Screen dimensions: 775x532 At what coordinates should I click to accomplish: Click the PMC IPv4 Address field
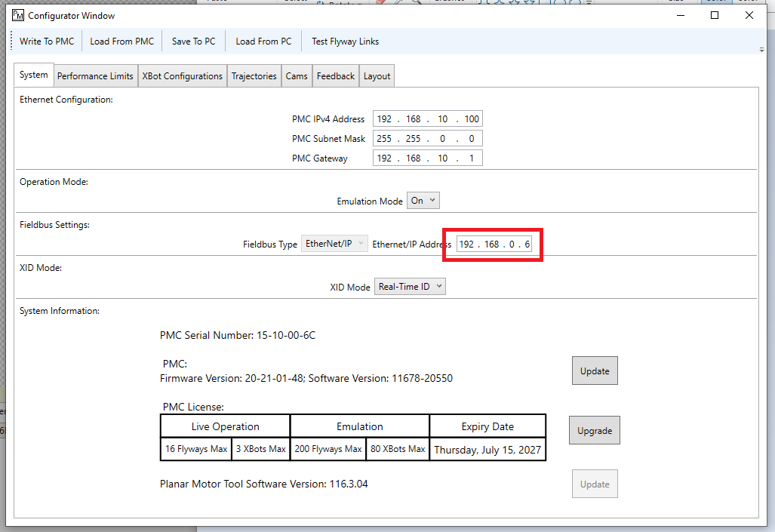[427, 119]
